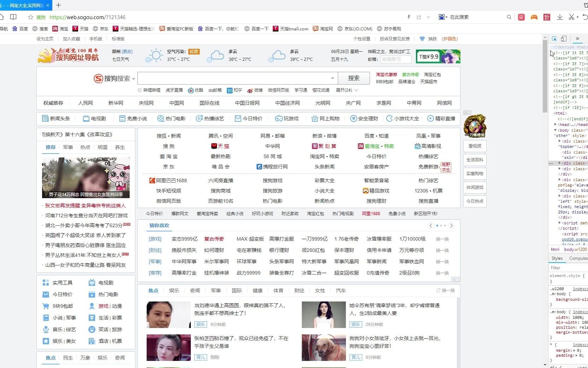Open reading mode book icon
The image size is (588, 368).
click(13, 17)
